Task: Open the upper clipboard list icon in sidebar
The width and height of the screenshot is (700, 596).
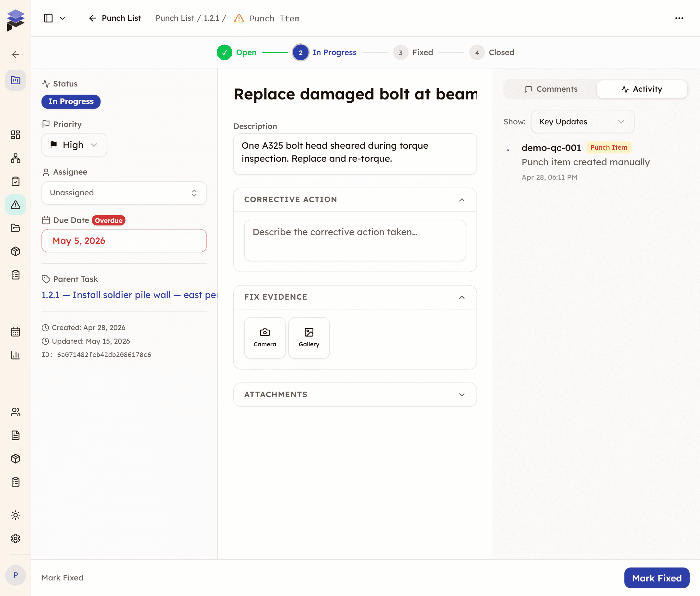Action: 16,275
